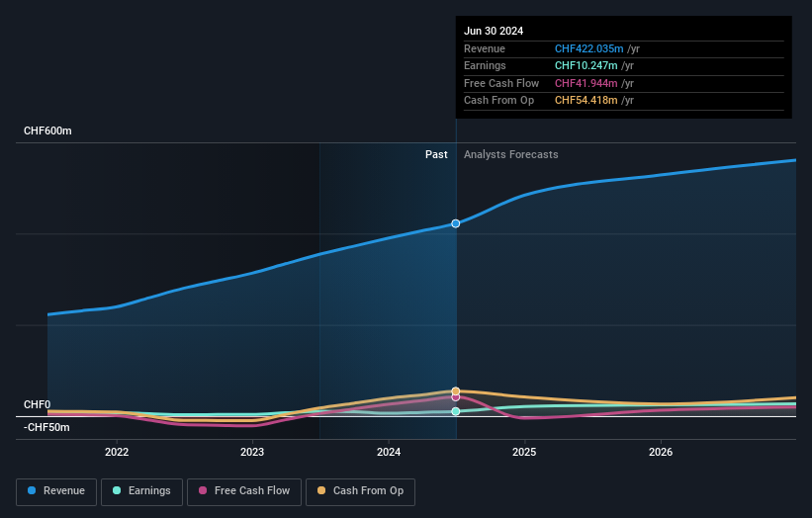Click the CHF0 y-axis label
812x518 pixels.
pos(37,404)
